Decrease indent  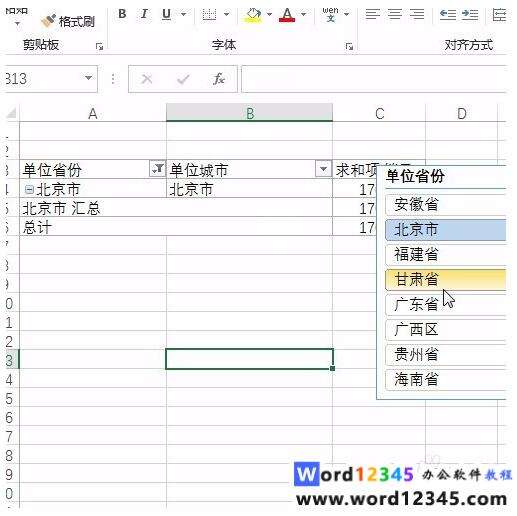(x=448, y=14)
